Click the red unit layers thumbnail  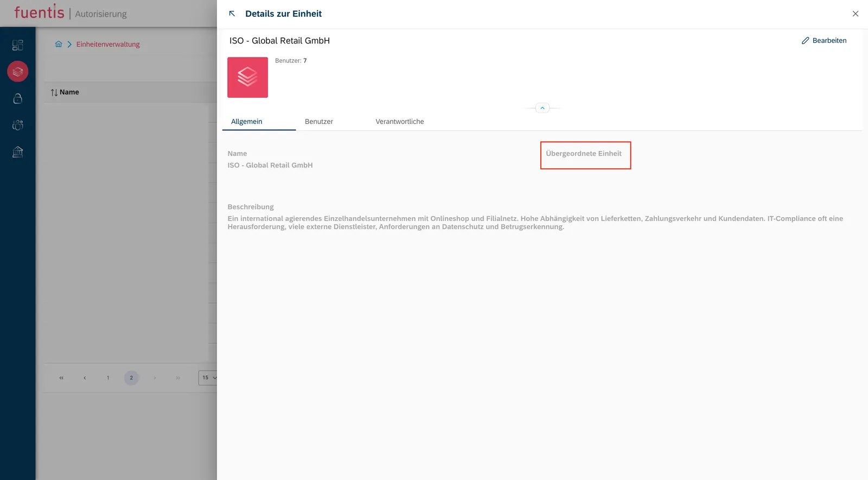[x=247, y=77]
